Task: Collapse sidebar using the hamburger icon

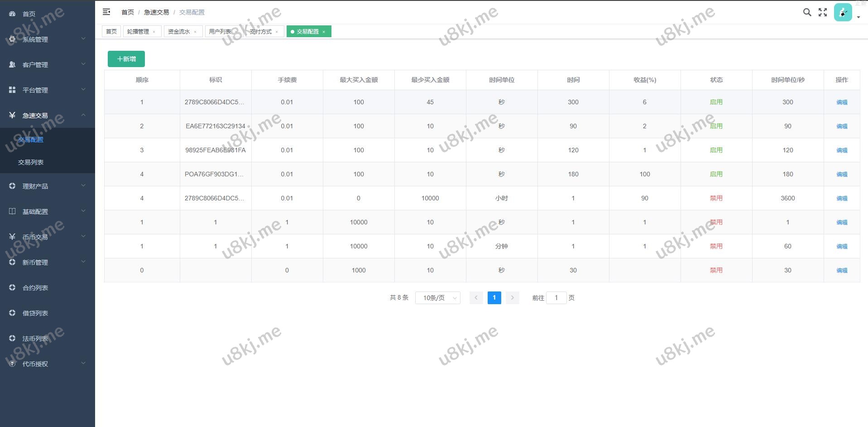Action: pyautogui.click(x=106, y=12)
